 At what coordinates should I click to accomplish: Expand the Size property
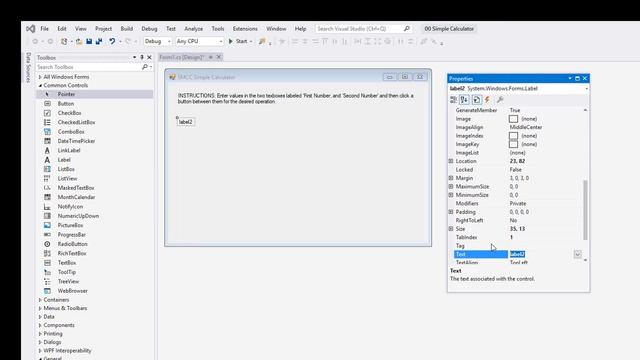tap(451, 229)
